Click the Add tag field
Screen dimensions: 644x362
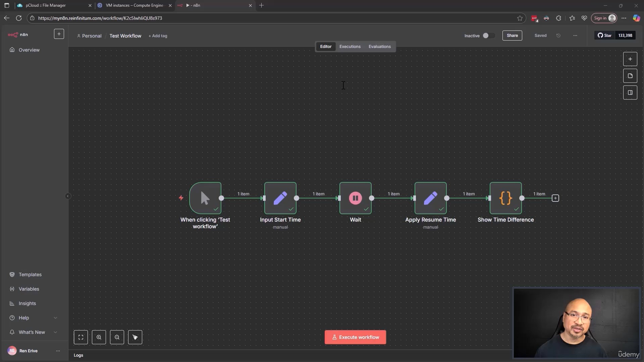pyautogui.click(x=158, y=36)
